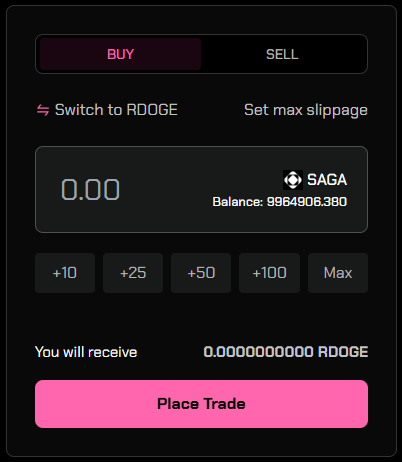
Task: Click the SAGA token name label
Action: 327,180
